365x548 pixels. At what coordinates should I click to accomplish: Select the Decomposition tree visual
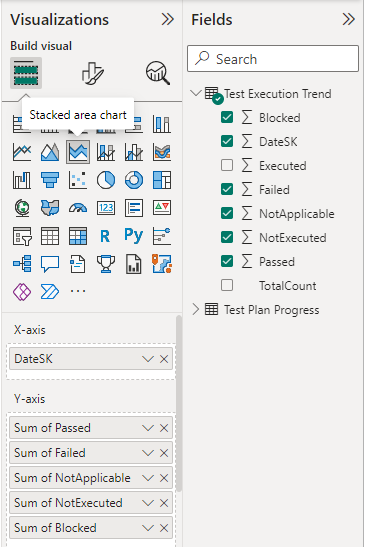22,264
